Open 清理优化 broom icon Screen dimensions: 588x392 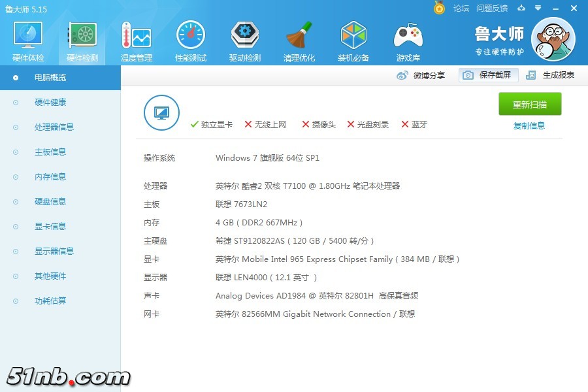pyautogui.click(x=299, y=37)
